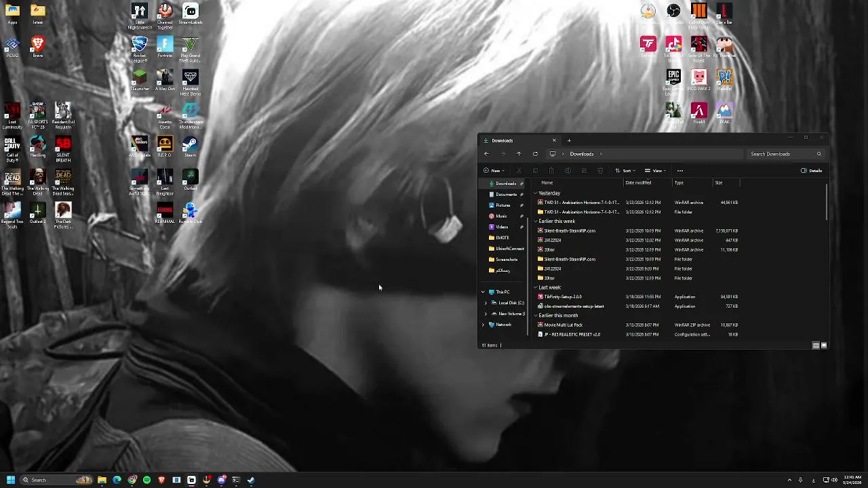Open Music in navigation pane
This screenshot has height=488, width=868.
pos(501,216)
